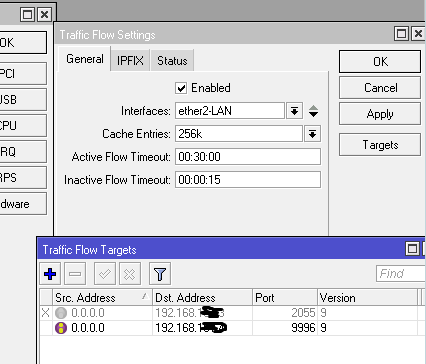Sort by Port column header
Image resolution: width=426 pixels, height=364 pixels.
pyautogui.click(x=285, y=297)
